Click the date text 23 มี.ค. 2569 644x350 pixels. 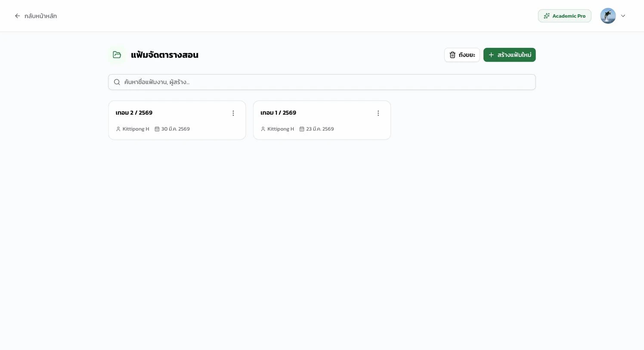pos(320,129)
